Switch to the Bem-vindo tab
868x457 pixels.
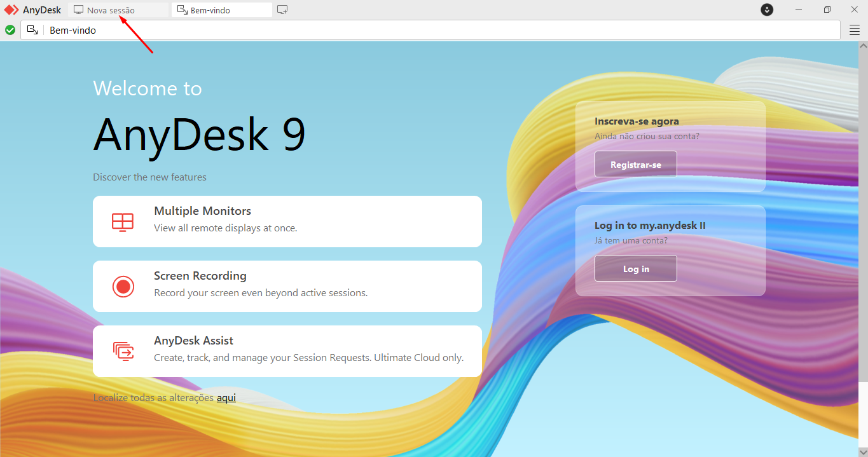[222, 10]
